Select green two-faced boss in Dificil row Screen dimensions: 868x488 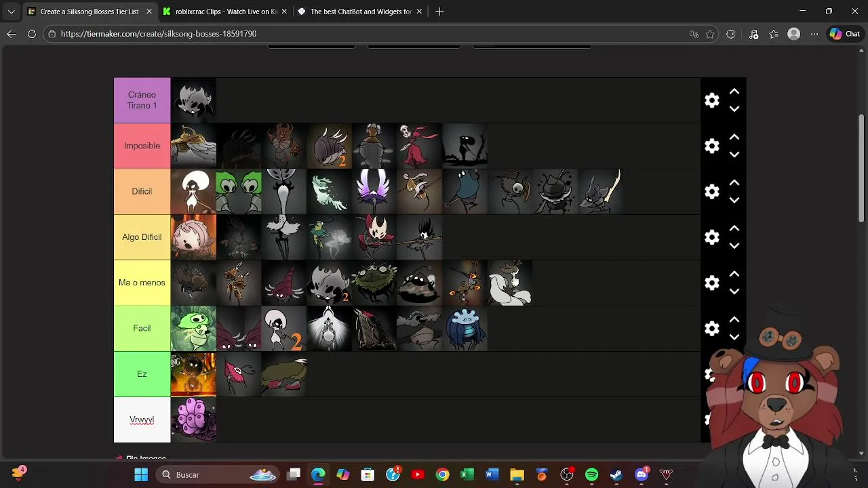(239, 191)
